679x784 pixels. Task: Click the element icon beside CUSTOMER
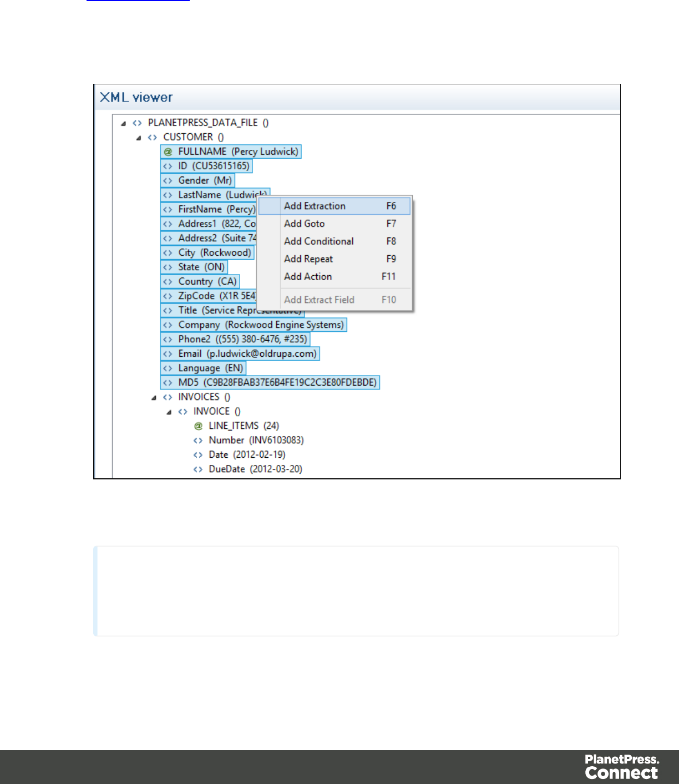pos(153,138)
